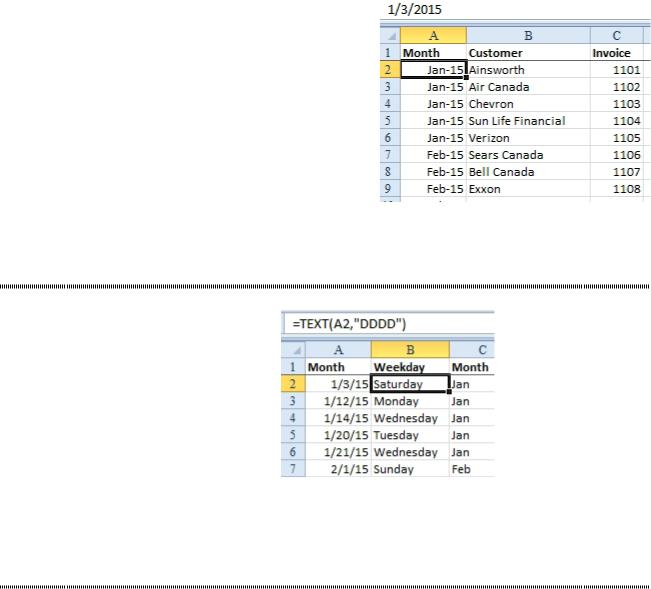Select row 7 header in lower sheet
Image resolution: width=651 pixels, height=589 pixels.
click(294, 469)
